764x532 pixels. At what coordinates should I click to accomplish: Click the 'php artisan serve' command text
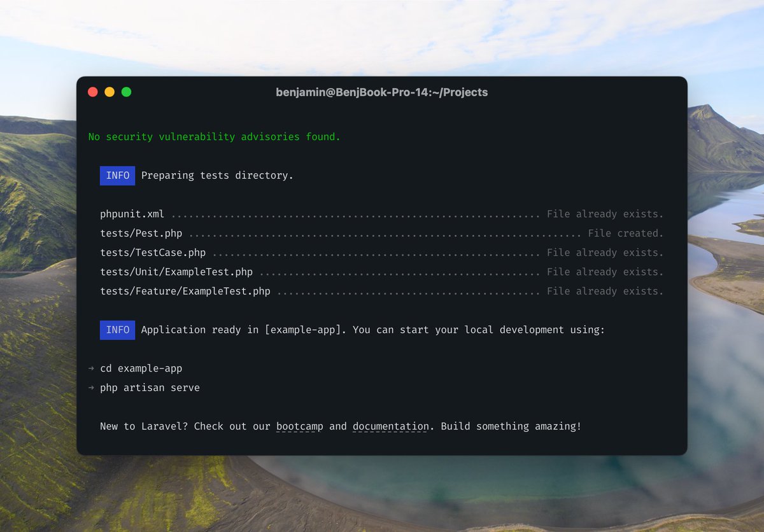pyautogui.click(x=150, y=388)
